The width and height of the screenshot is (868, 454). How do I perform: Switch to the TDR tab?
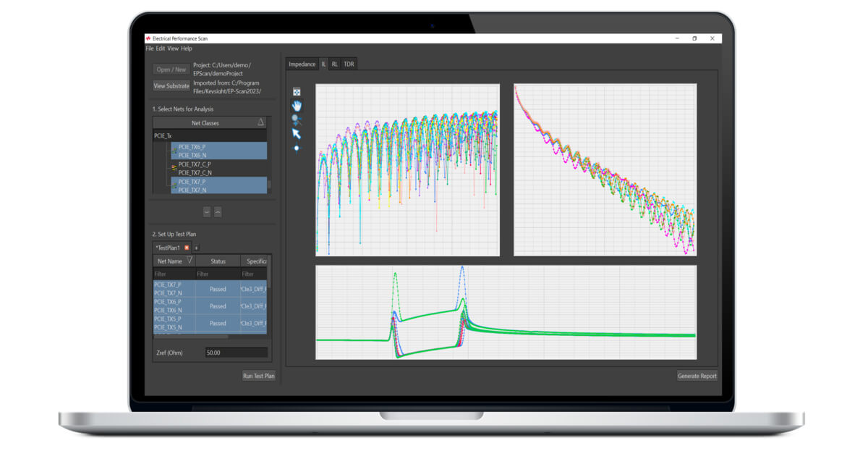coord(349,64)
